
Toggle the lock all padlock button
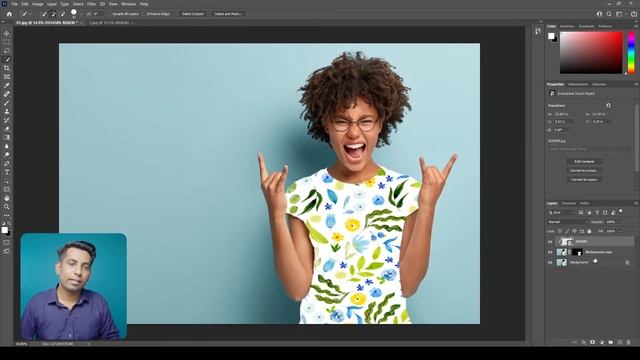click(589, 231)
